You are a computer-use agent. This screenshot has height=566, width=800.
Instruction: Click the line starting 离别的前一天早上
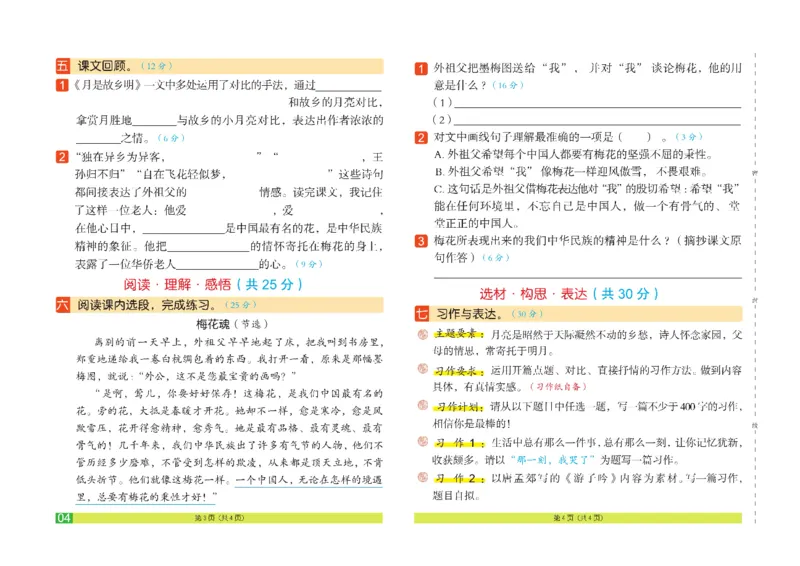[239, 342]
